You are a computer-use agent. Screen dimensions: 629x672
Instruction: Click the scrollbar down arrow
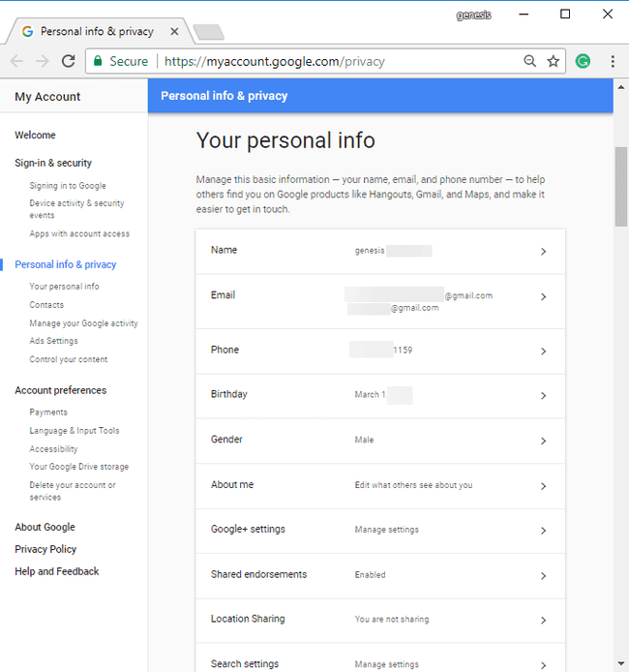pos(621,664)
